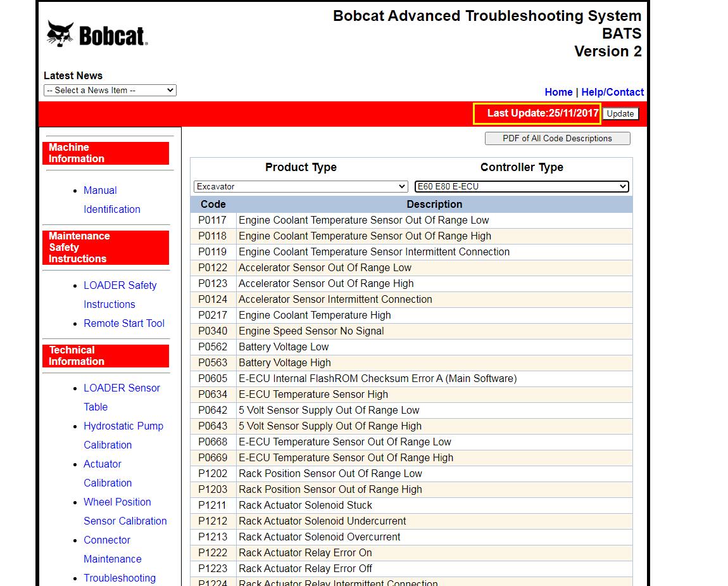Select code P0643 in the table
Image resolution: width=728 pixels, height=586 pixels.
213,426
